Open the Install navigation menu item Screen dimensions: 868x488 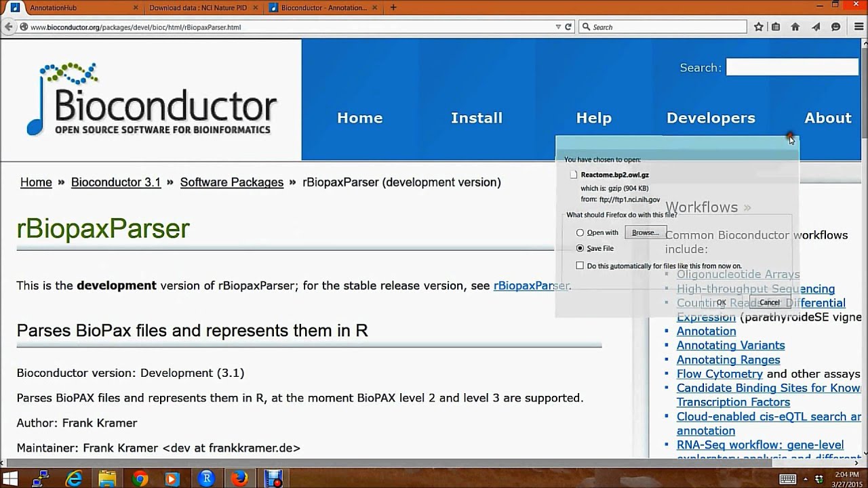[477, 118]
